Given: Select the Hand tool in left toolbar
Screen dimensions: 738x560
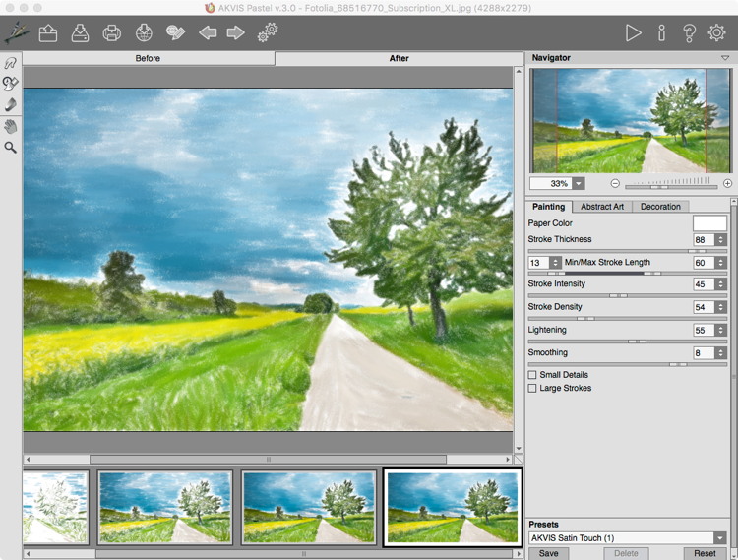Looking at the screenshot, I should tap(11, 126).
